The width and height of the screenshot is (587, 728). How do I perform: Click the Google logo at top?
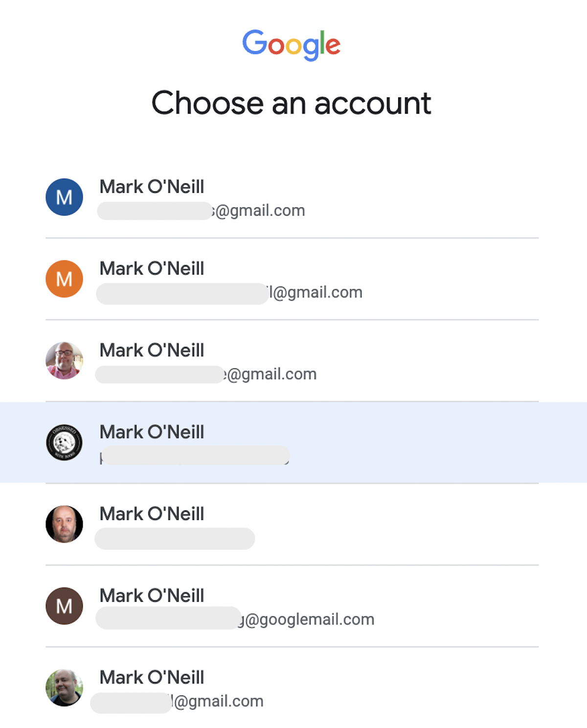291,44
